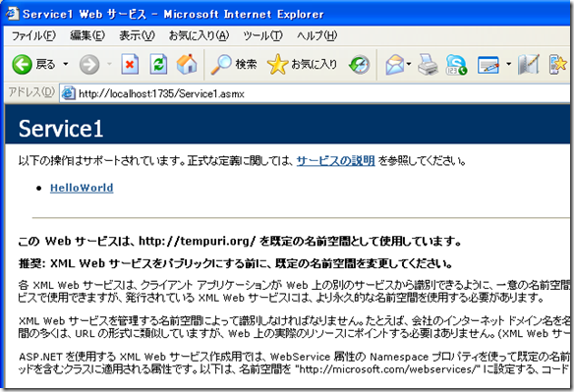
Task: Open the Mail button dropdown arrow
Action: pyautogui.click(x=409, y=65)
